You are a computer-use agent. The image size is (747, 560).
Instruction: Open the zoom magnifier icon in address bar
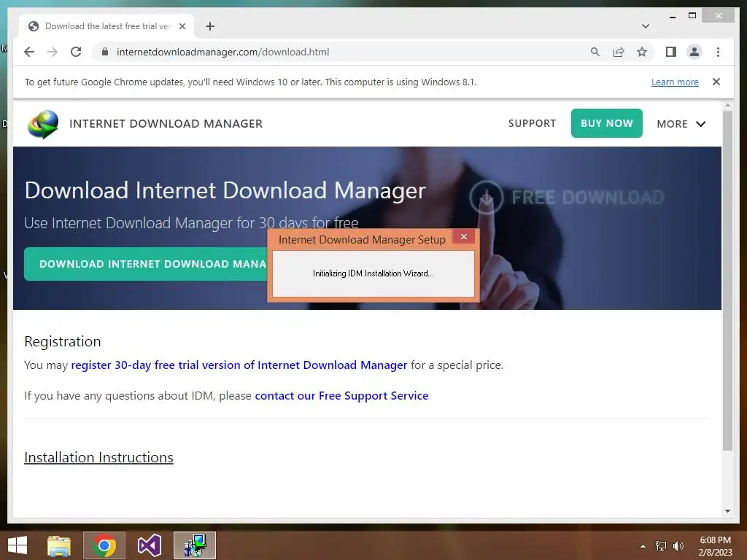tap(595, 52)
